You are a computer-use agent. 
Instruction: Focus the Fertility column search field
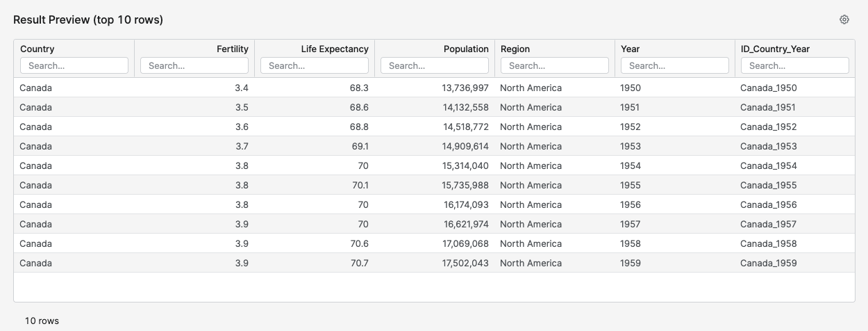click(x=194, y=65)
